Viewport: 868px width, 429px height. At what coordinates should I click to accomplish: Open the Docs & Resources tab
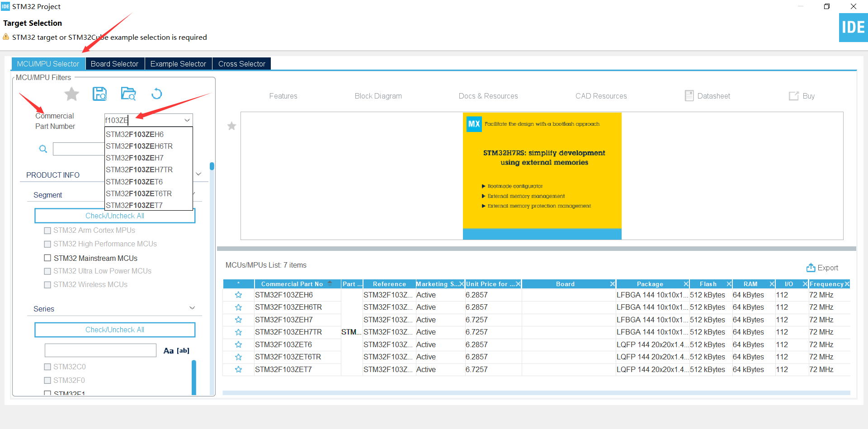point(488,96)
